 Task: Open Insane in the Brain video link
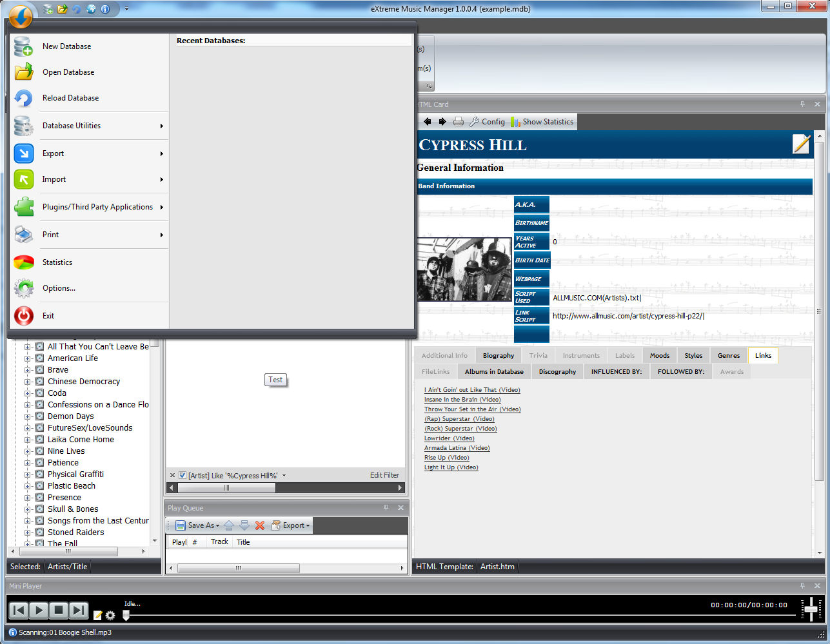[462, 400]
